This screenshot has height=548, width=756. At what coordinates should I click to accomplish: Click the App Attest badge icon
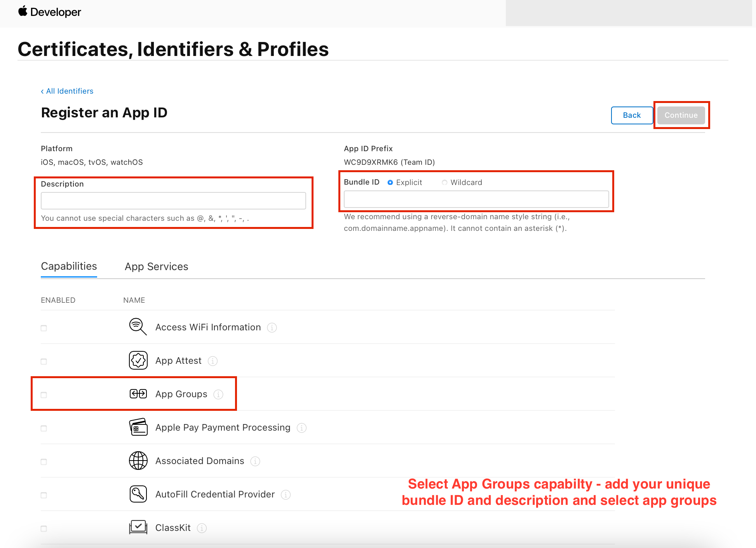138,360
